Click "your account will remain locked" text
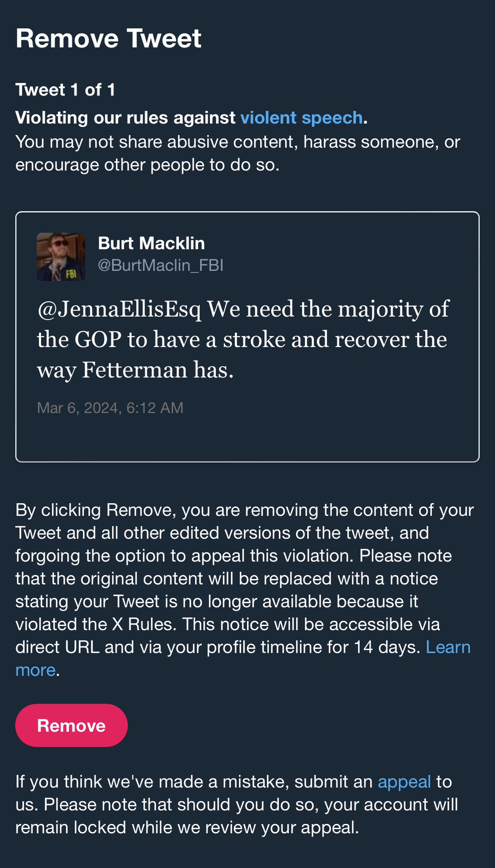Screen dimensions: 495x868 (237, 816)
